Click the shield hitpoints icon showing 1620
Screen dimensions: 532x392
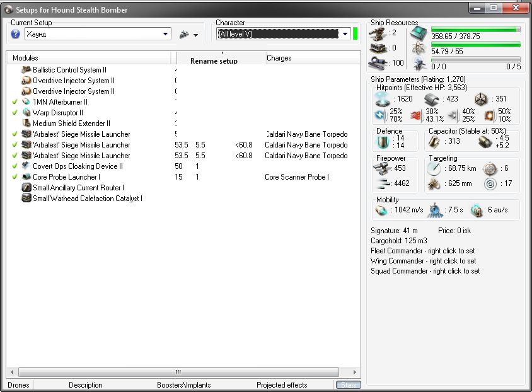click(383, 99)
